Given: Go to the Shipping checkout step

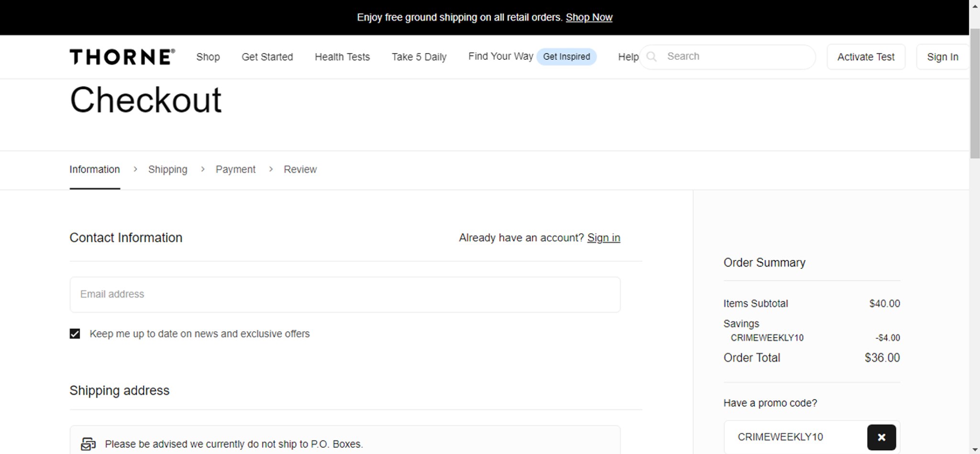Looking at the screenshot, I should pyautogui.click(x=167, y=169).
